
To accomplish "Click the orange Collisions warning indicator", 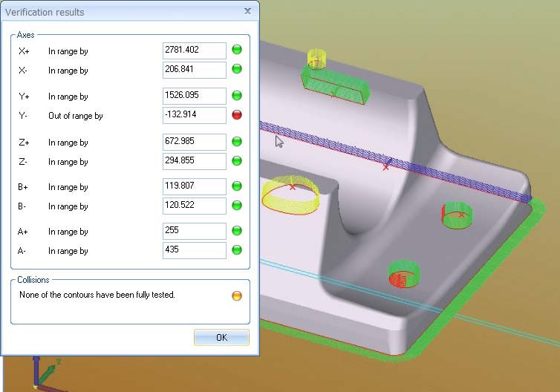I will [x=237, y=295].
